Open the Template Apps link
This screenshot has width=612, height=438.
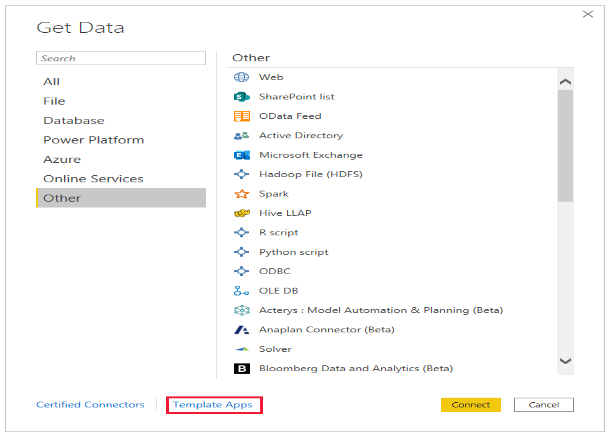[x=212, y=405]
